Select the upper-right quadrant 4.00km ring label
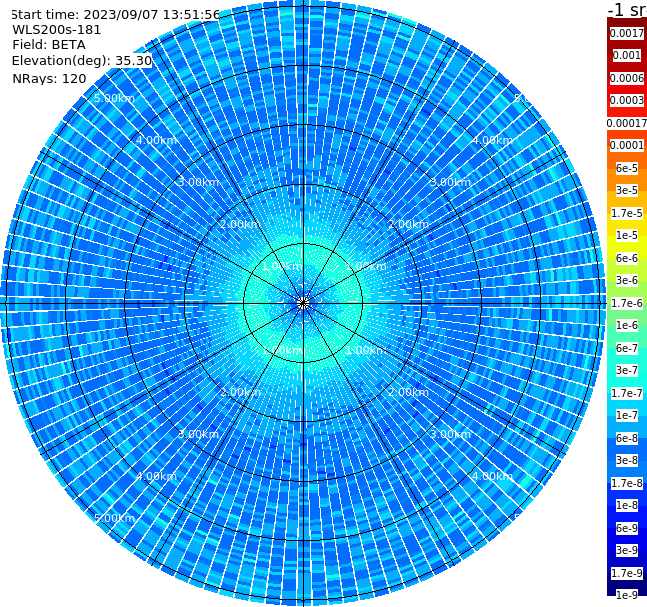The height and width of the screenshot is (607, 647). [492, 140]
